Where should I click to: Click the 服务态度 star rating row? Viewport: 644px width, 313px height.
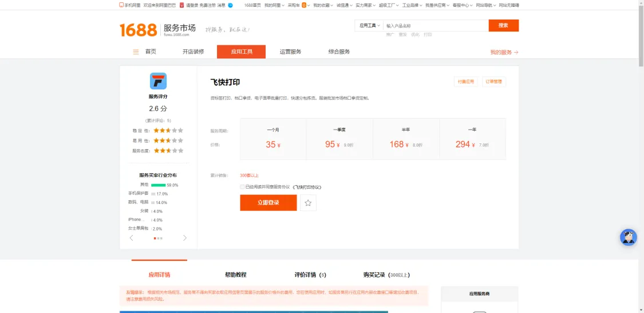pyautogui.click(x=158, y=151)
